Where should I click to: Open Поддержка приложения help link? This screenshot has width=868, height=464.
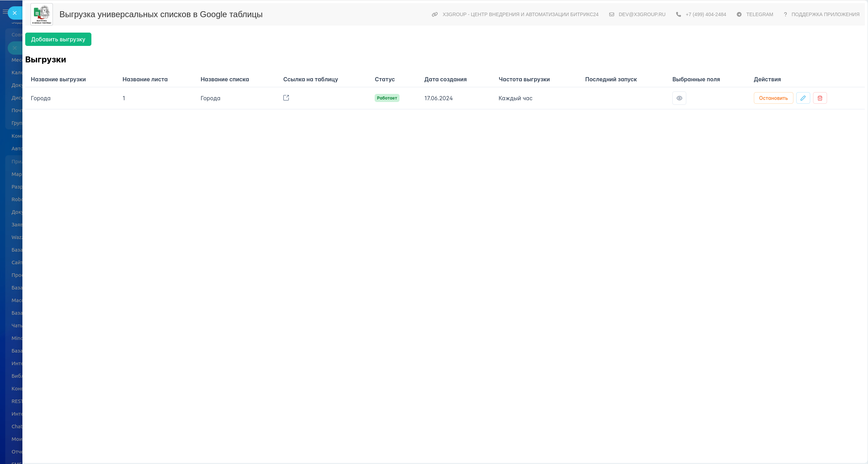click(x=825, y=14)
